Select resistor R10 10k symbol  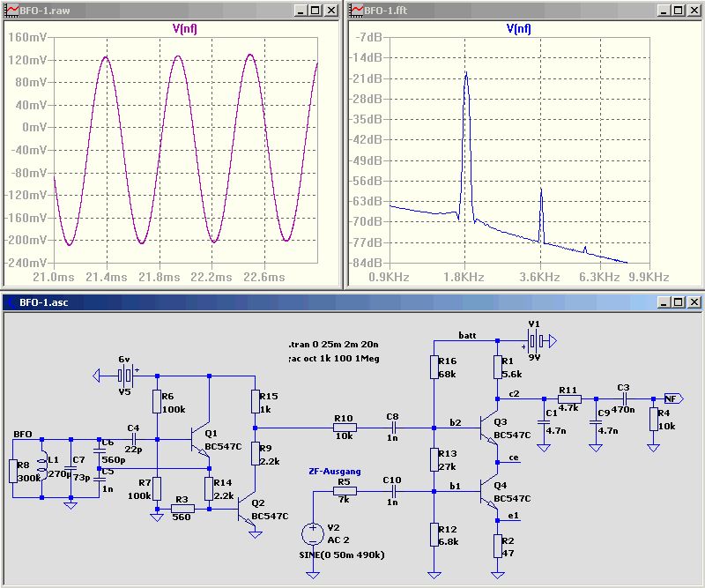point(345,428)
